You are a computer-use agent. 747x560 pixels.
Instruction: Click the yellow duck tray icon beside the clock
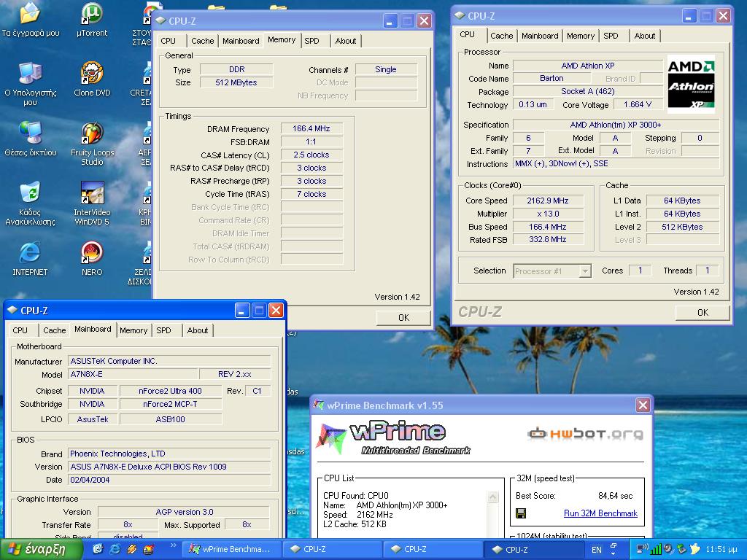[695, 549]
